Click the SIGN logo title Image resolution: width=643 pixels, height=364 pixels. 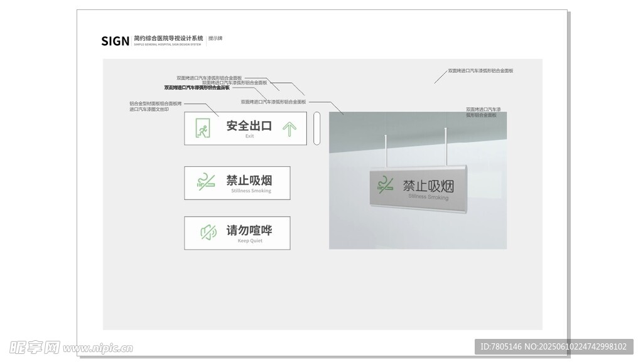116,41
